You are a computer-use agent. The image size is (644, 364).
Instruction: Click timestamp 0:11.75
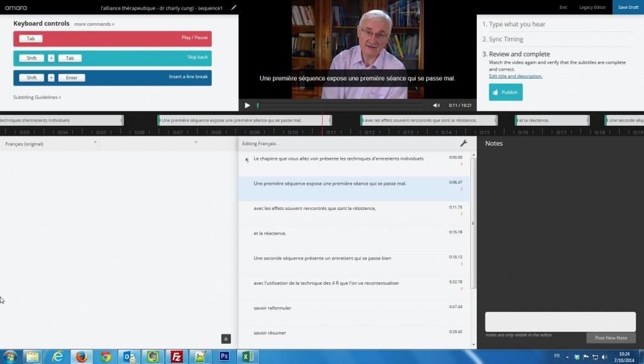[455, 207]
